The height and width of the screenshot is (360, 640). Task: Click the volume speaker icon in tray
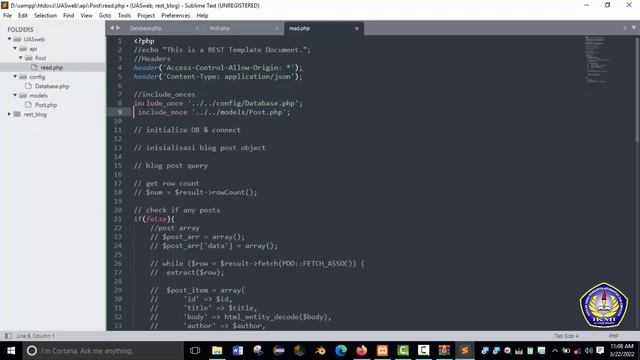pyautogui.click(x=589, y=351)
